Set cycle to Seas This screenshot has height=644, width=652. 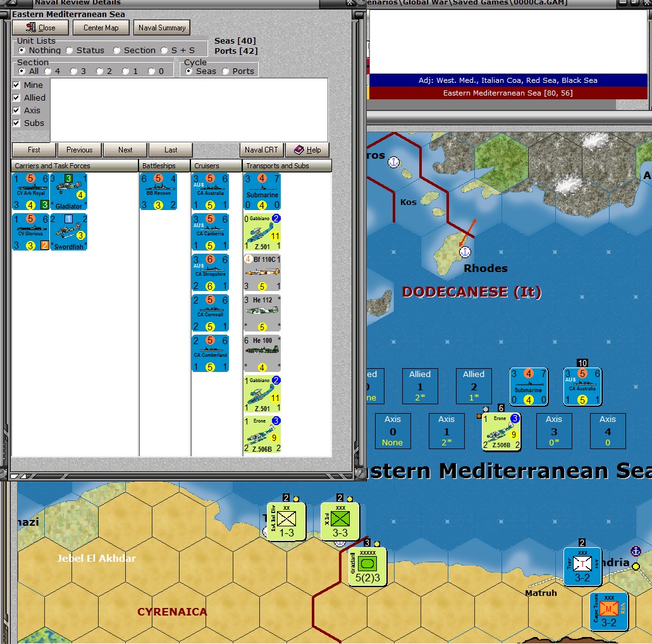tap(201, 71)
